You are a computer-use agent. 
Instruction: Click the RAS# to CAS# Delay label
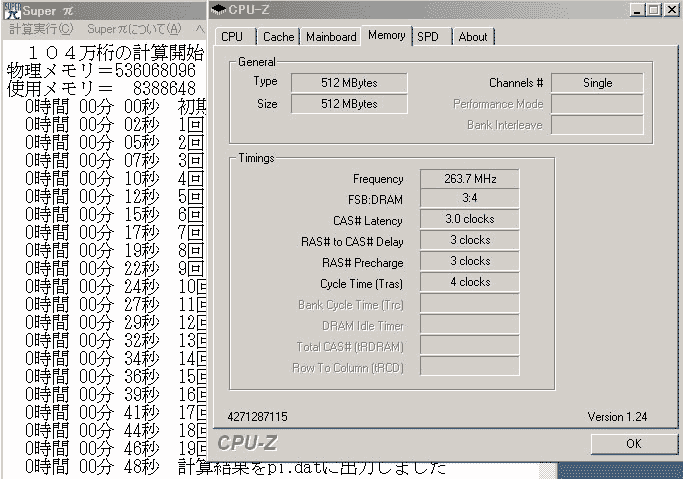pos(352,242)
